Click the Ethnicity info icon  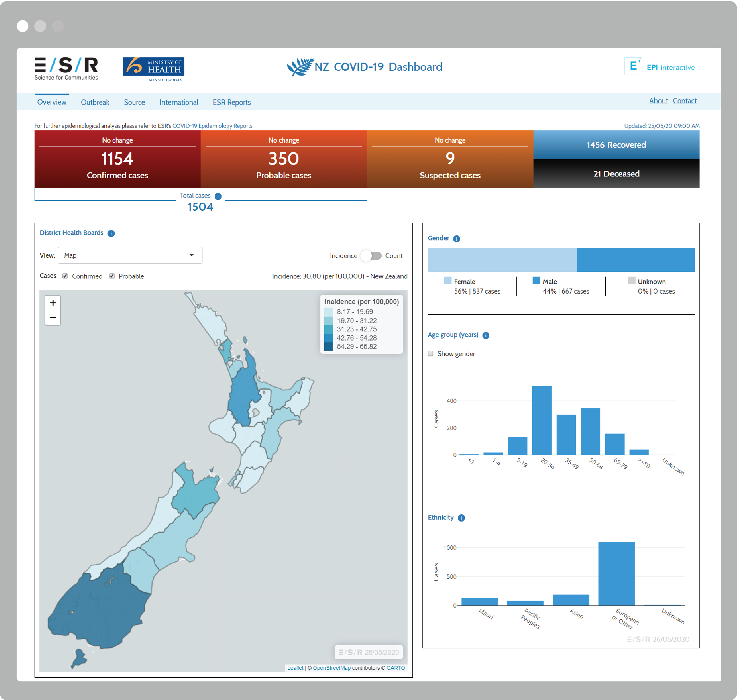(461, 518)
